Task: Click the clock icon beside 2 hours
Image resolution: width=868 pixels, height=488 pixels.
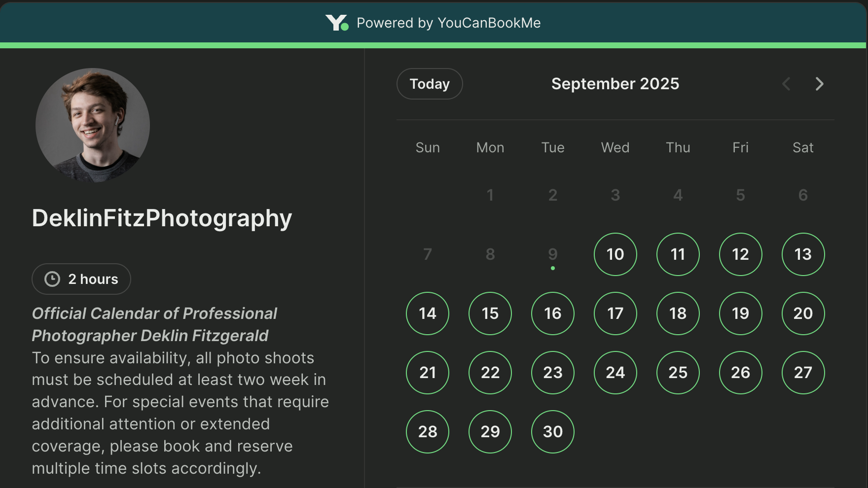Action: click(52, 279)
